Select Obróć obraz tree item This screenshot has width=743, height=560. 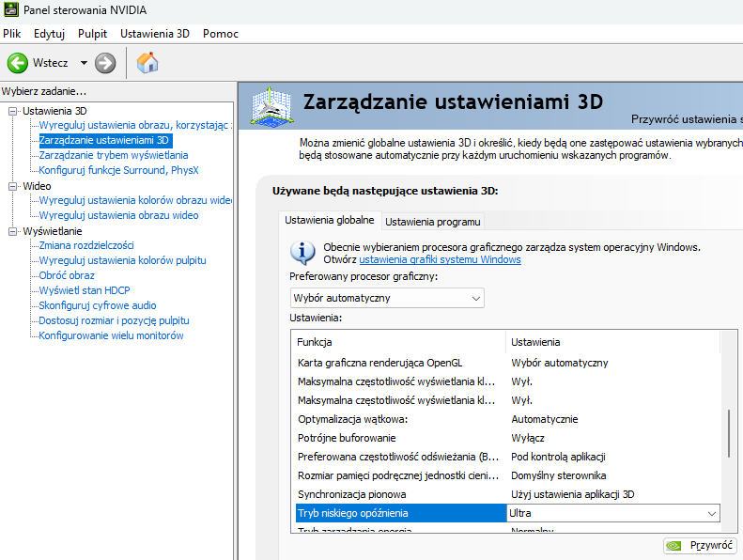(x=67, y=275)
